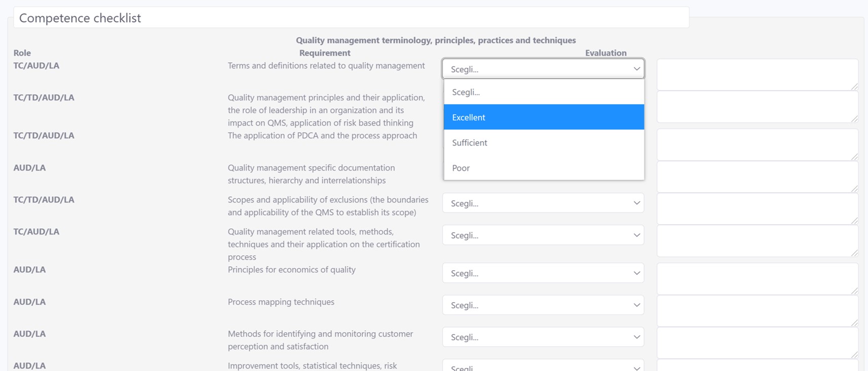This screenshot has height=371, width=868.
Task: Open the Improvement tools statistical techniques dropdown
Action: (543, 366)
